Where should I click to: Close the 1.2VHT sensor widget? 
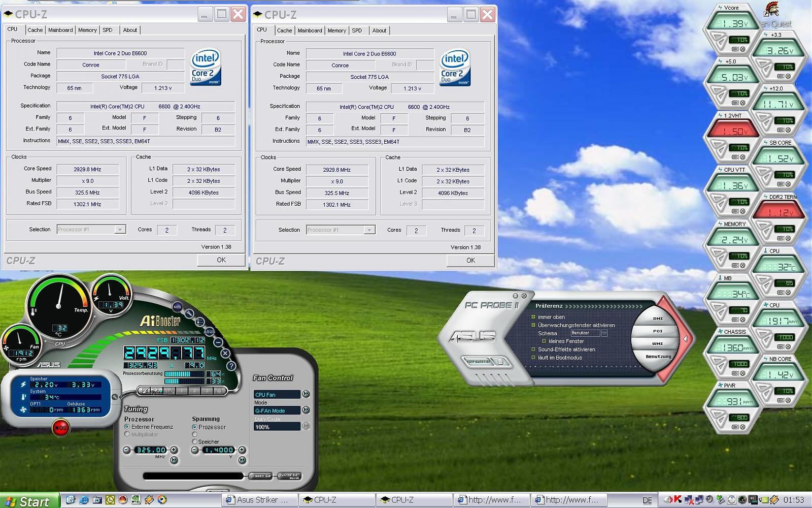point(742,157)
